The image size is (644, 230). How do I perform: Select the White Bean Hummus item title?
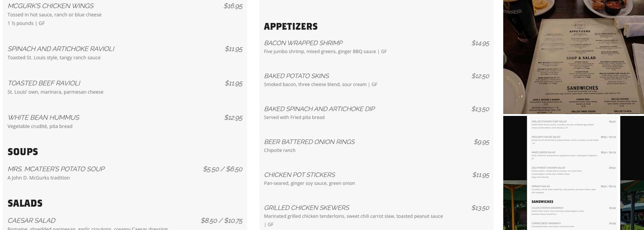click(43, 118)
